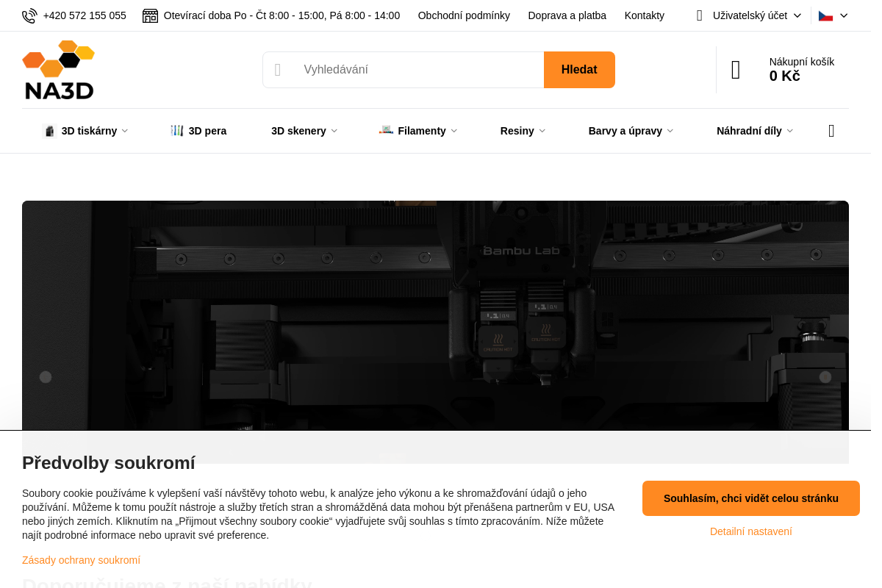Accept cookies with Souhlasím, chci vidět celou stránku
The image size is (882, 588).
751,498
